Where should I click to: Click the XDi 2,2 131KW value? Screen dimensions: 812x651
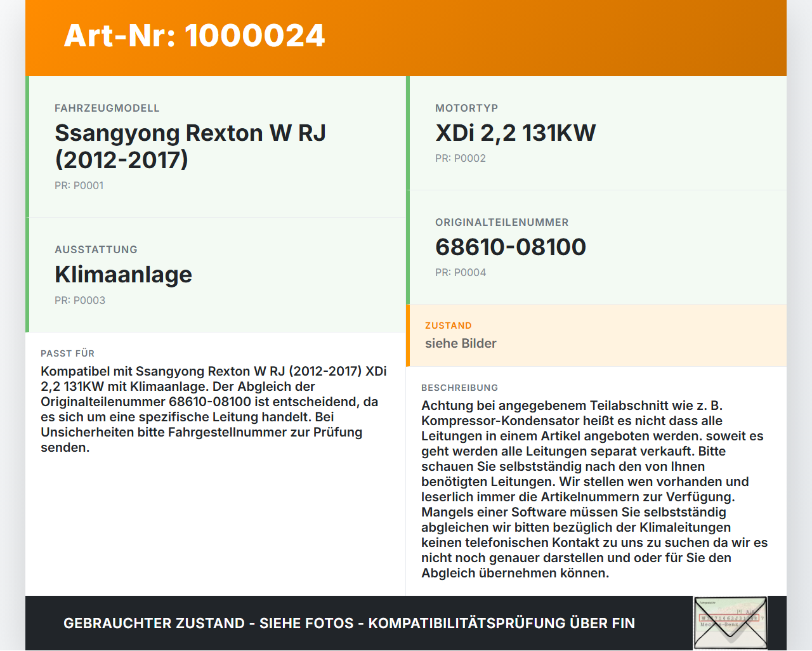pyautogui.click(x=516, y=133)
